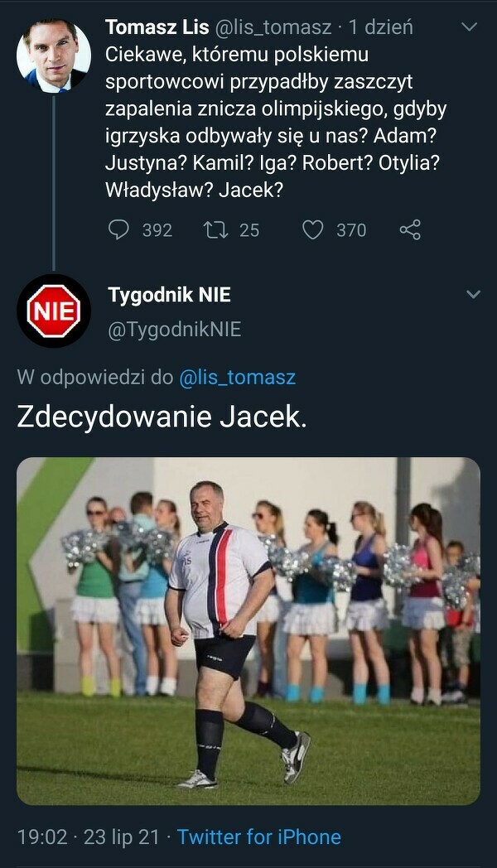Expand chevron menu on Tomasz Lis tweet
Viewport: 497px width, 868px height.
[x=470, y=27]
